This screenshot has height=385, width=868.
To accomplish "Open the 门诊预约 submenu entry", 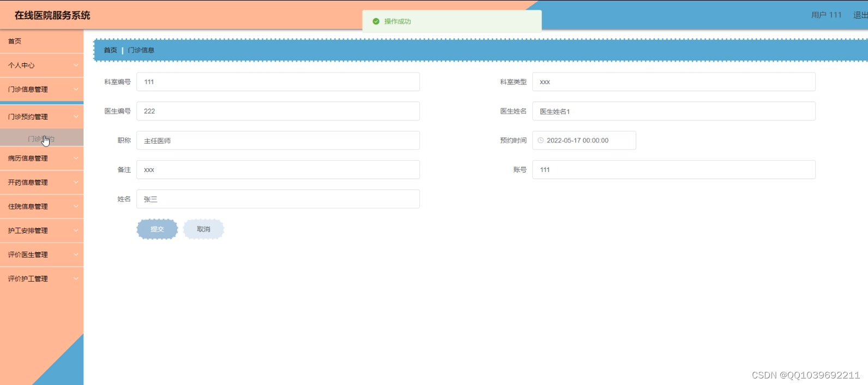I will pyautogui.click(x=41, y=139).
